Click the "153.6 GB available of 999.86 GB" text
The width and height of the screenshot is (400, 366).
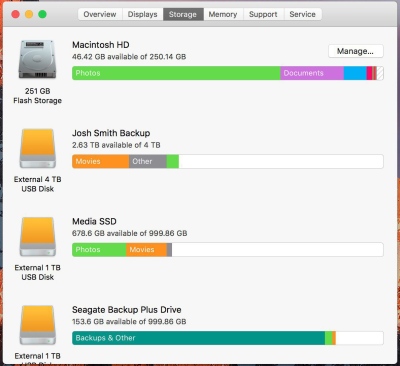(129, 322)
